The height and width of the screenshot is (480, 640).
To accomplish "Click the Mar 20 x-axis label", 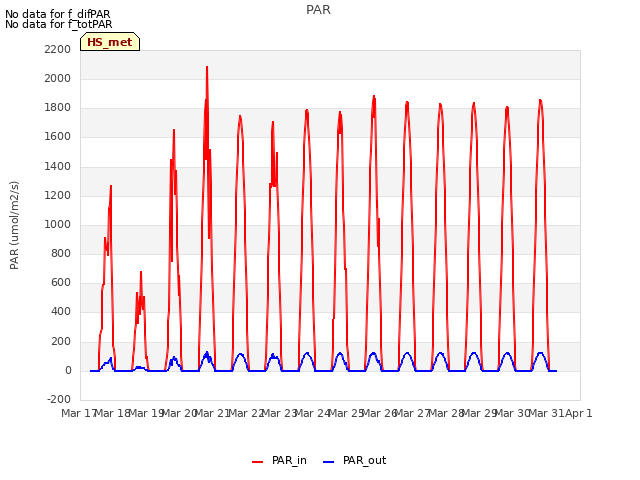I will click(x=180, y=413).
